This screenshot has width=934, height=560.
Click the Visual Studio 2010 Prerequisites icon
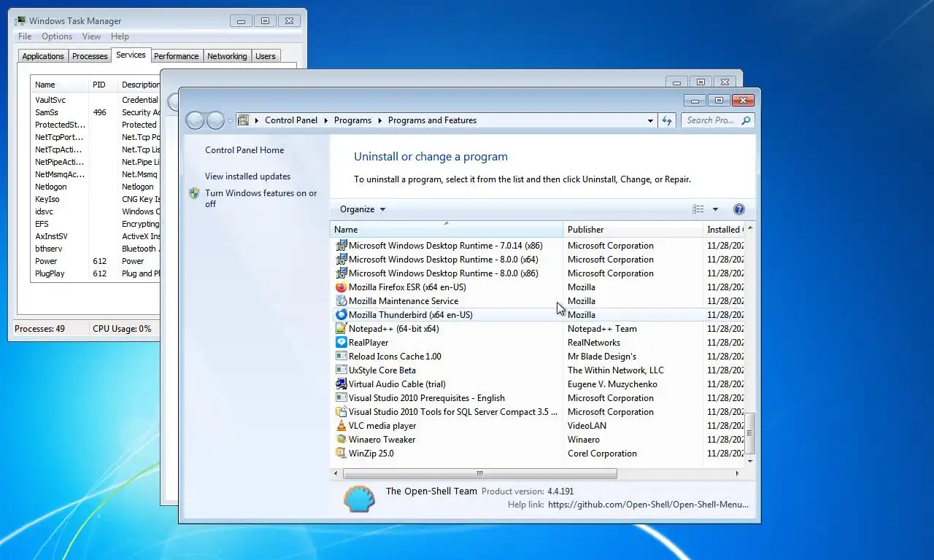[x=341, y=398]
